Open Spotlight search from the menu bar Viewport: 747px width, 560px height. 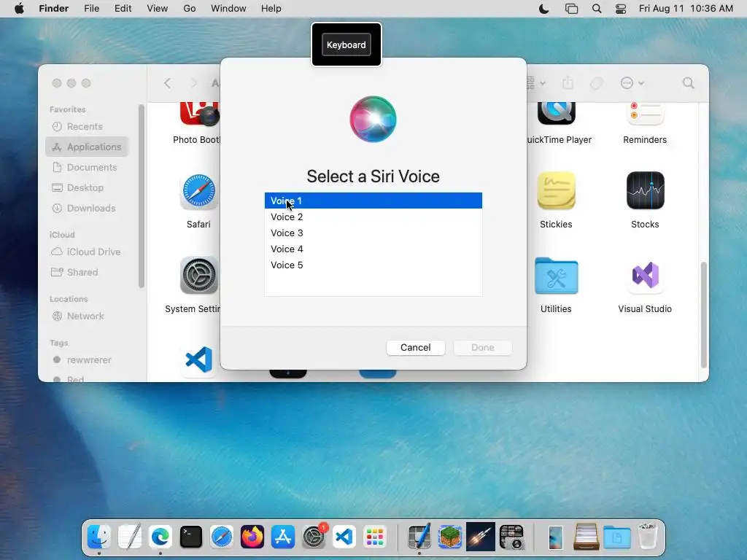pyautogui.click(x=597, y=9)
